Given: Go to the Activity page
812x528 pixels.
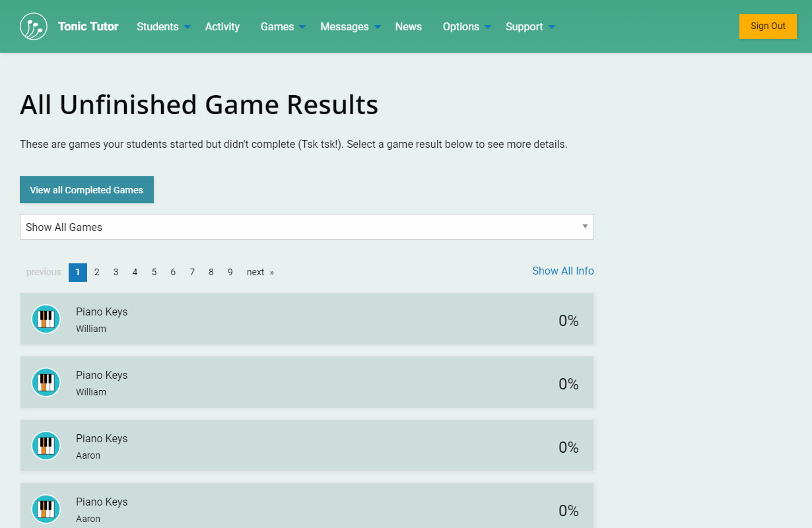Looking at the screenshot, I should coord(222,26).
